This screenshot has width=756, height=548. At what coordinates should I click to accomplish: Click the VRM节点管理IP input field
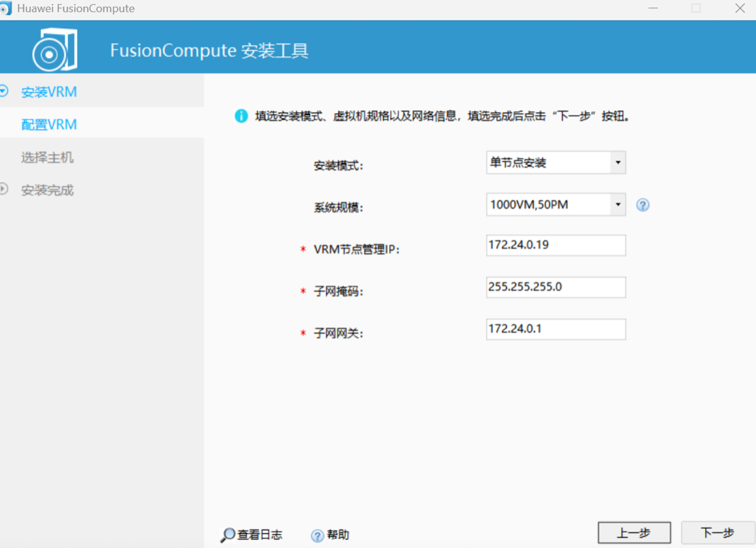coord(556,245)
